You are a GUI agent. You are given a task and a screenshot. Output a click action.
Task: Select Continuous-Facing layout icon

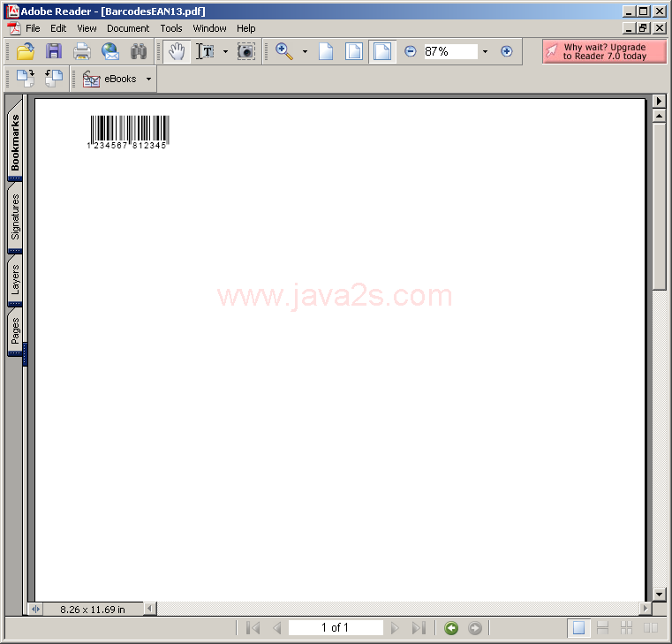click(627, 628)
